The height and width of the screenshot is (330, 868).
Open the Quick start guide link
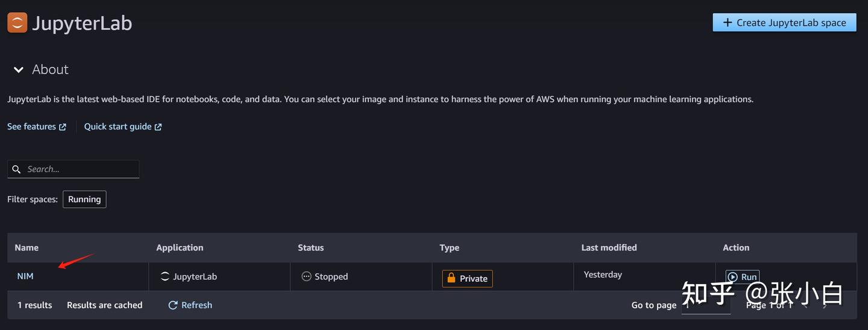(x=118, y=126)
